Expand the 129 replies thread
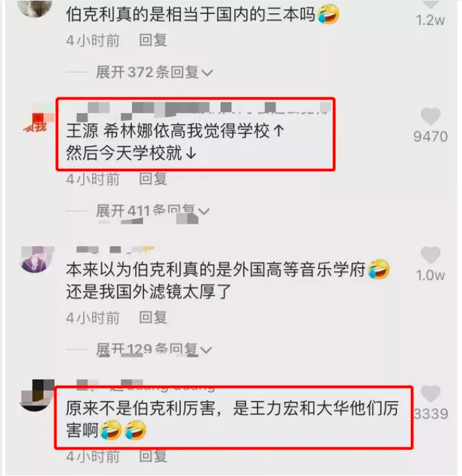Screen dimensions: 462x476 (x=154, y=349)
